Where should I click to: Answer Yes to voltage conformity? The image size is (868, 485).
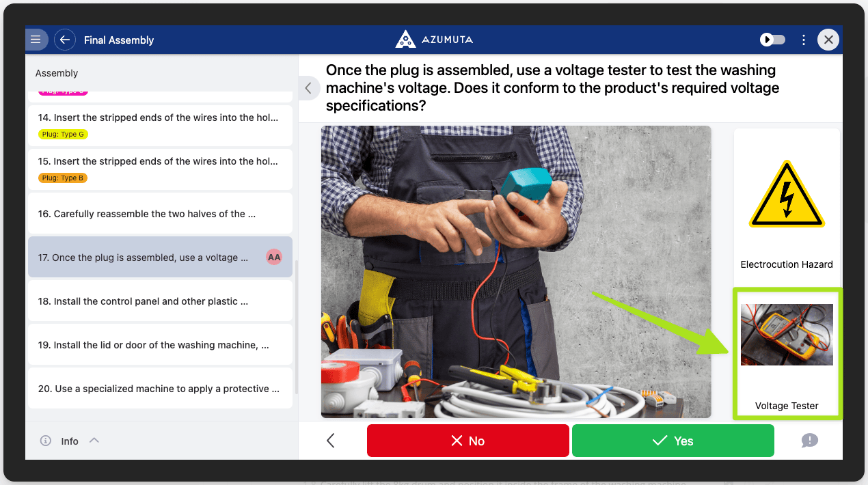(x=673, y=441)
